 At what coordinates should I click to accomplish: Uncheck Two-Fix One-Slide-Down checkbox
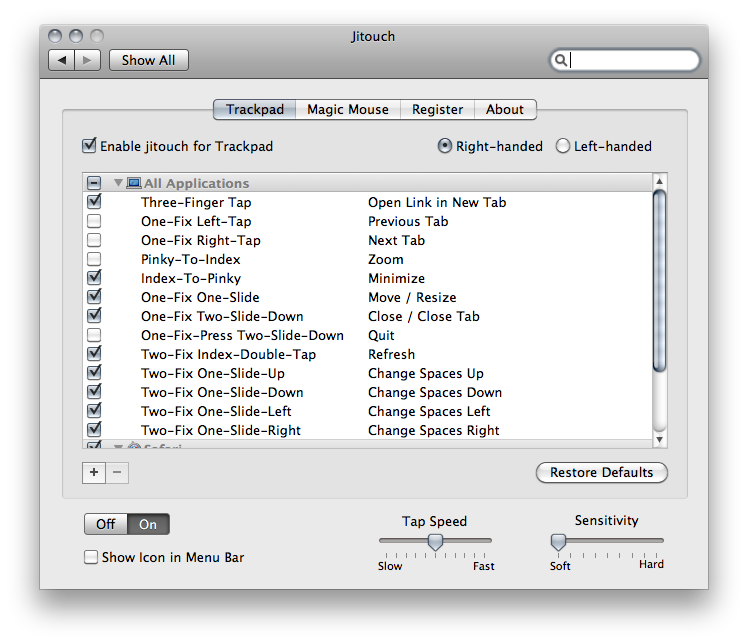tap(94, 391)
